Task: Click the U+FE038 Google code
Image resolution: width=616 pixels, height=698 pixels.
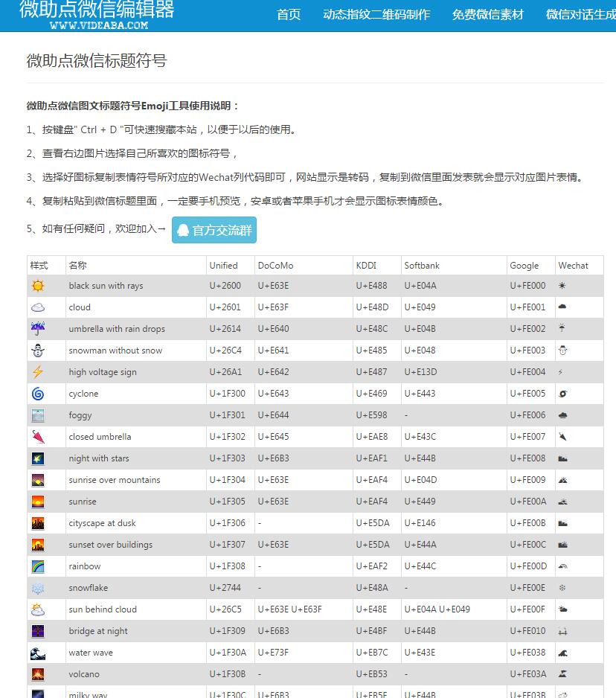Action: 528,653
